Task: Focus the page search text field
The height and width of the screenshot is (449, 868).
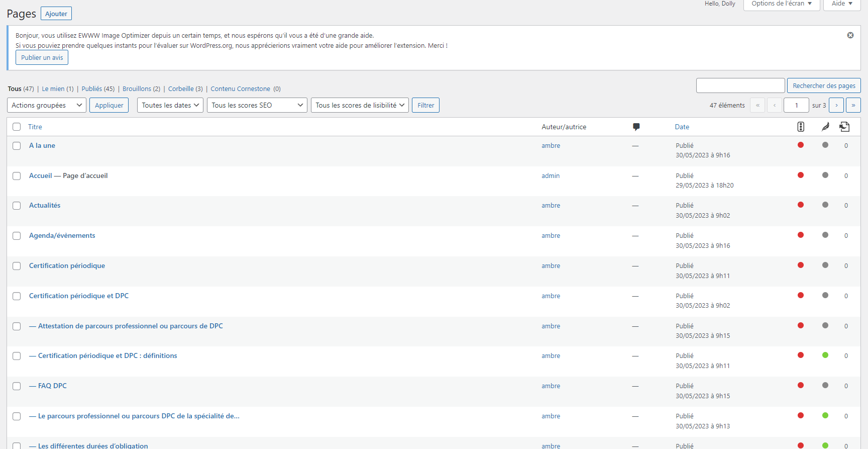Action: coord(740,85)
